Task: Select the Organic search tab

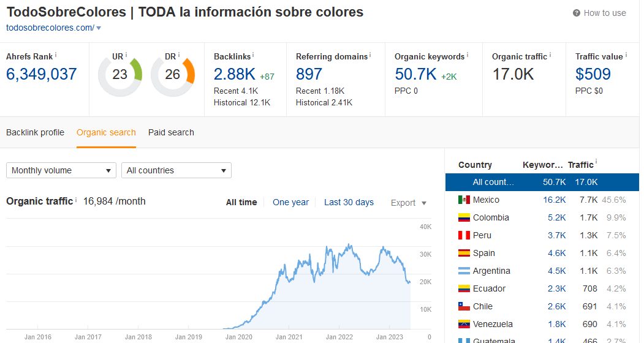Action: 106,133
